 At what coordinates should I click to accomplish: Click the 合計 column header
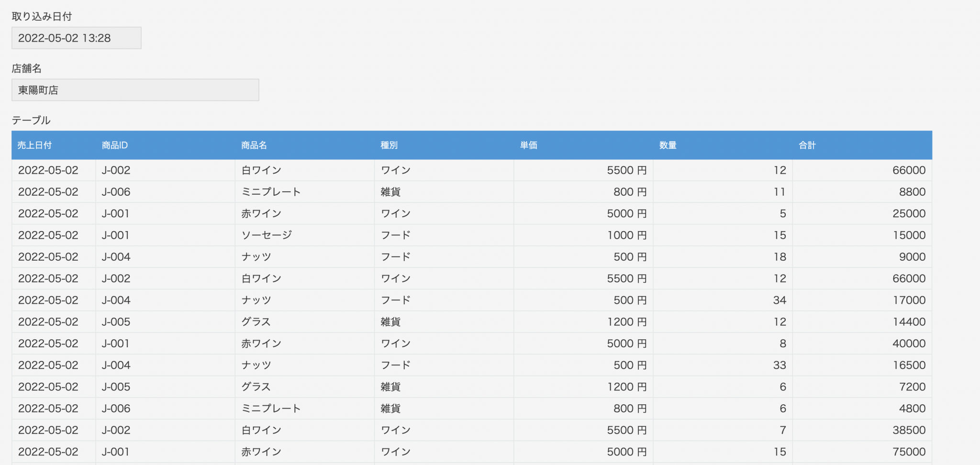(x=808, y=145)
